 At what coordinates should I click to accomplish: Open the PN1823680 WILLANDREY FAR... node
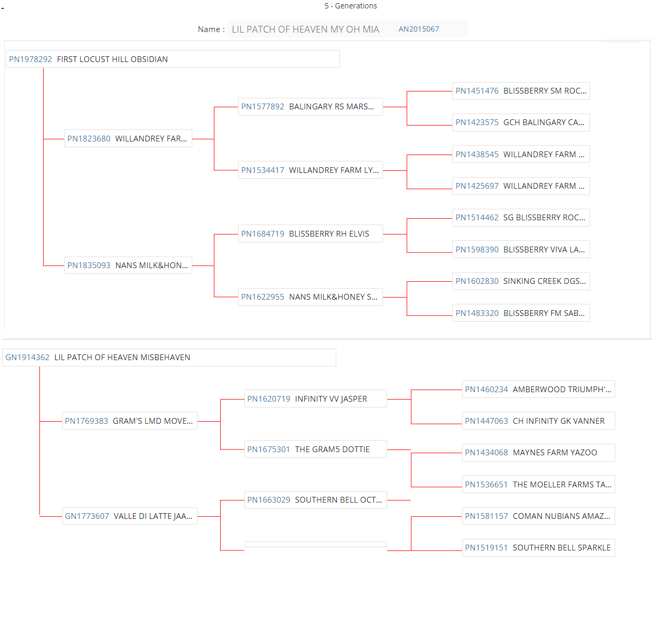(128, 139)
